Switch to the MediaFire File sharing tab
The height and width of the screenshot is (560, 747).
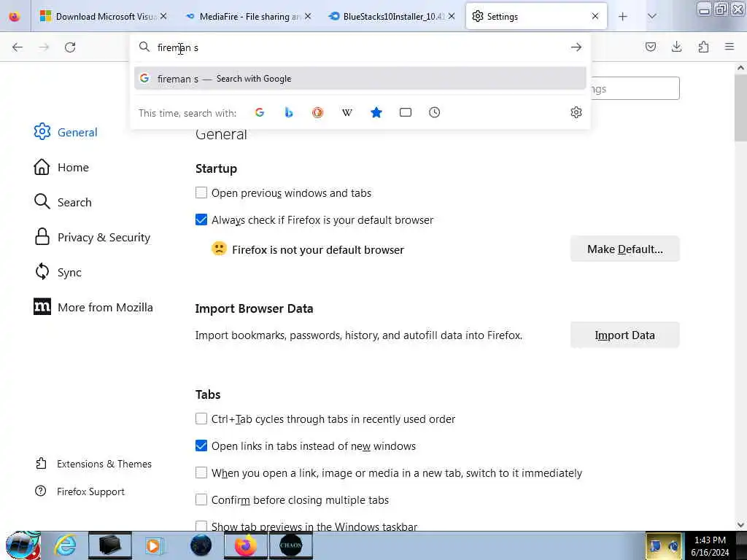pos(247,17)
